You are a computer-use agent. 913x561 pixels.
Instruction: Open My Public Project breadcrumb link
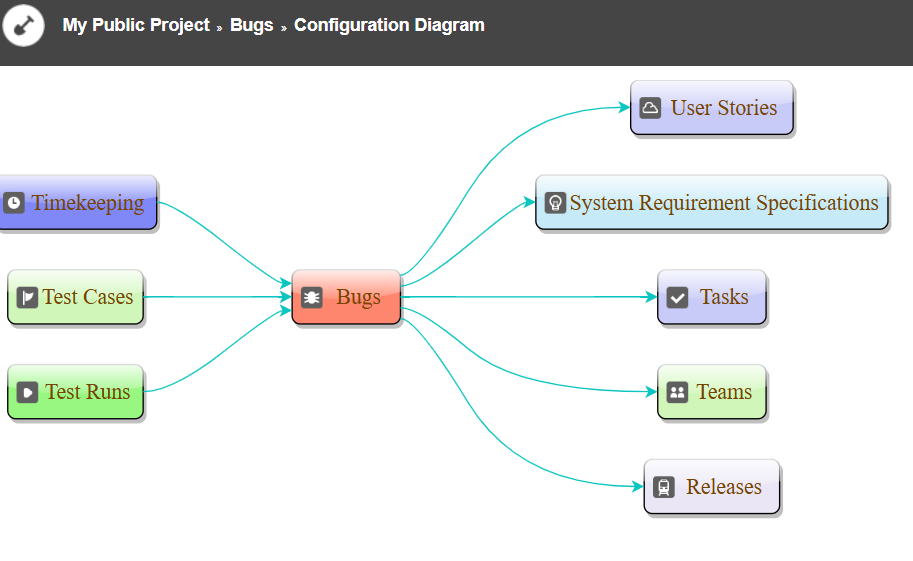point(136,25)
